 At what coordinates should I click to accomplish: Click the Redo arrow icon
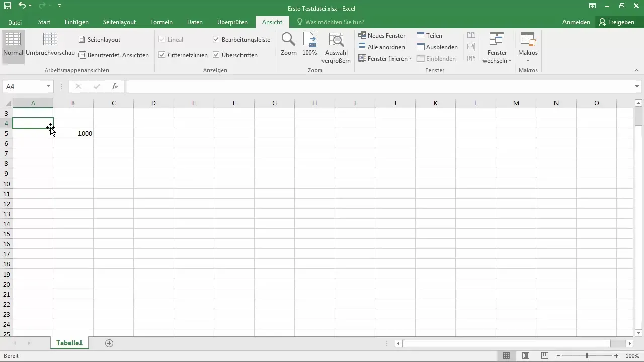pyautogui.click(x=42, y=6)
